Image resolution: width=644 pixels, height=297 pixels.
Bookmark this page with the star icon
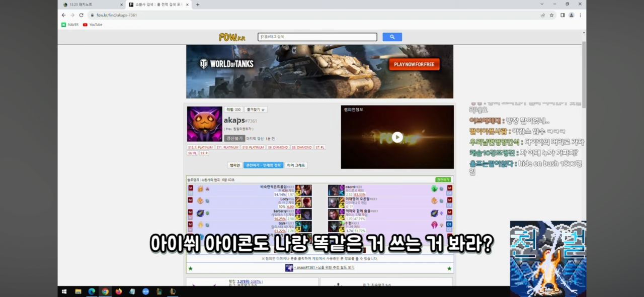(551, 15)
